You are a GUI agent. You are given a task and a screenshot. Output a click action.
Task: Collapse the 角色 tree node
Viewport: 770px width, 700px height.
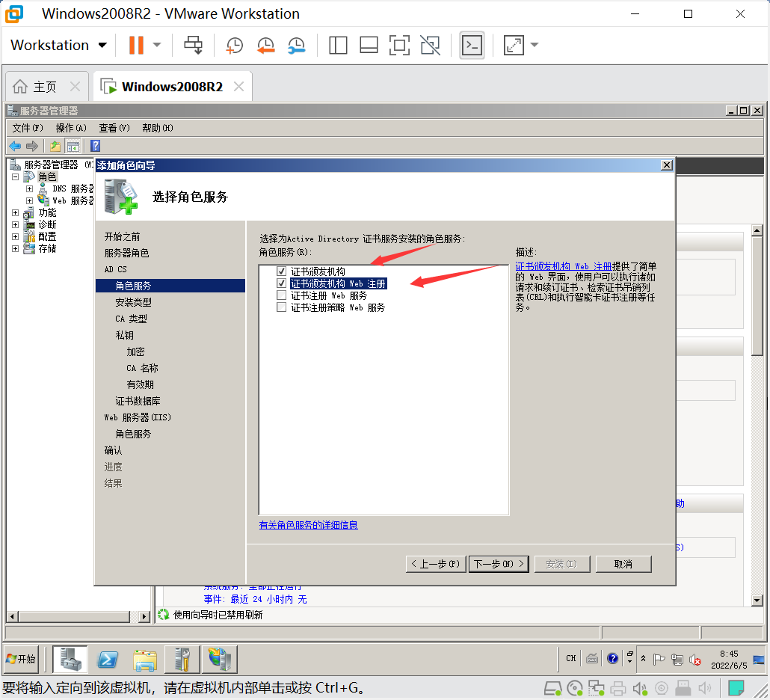point(15,176)
